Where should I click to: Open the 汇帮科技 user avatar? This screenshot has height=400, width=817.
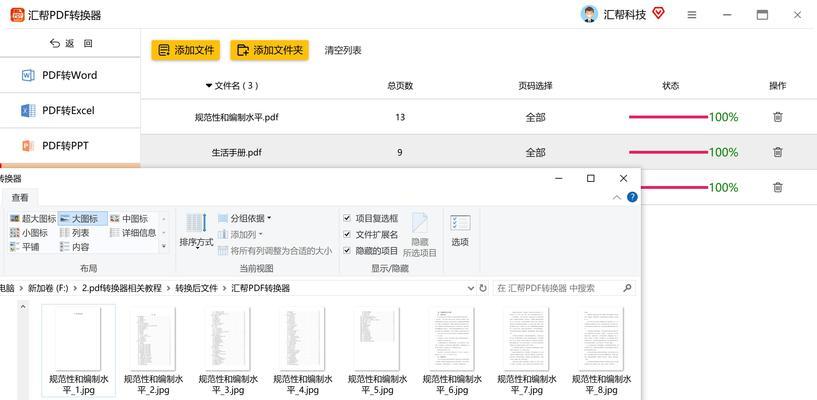point(589,14)
